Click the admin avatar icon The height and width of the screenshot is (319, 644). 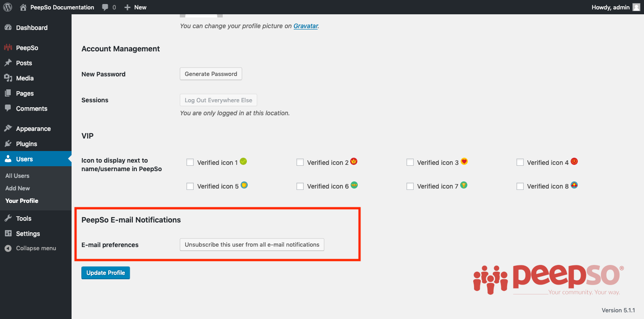point(636,7)
